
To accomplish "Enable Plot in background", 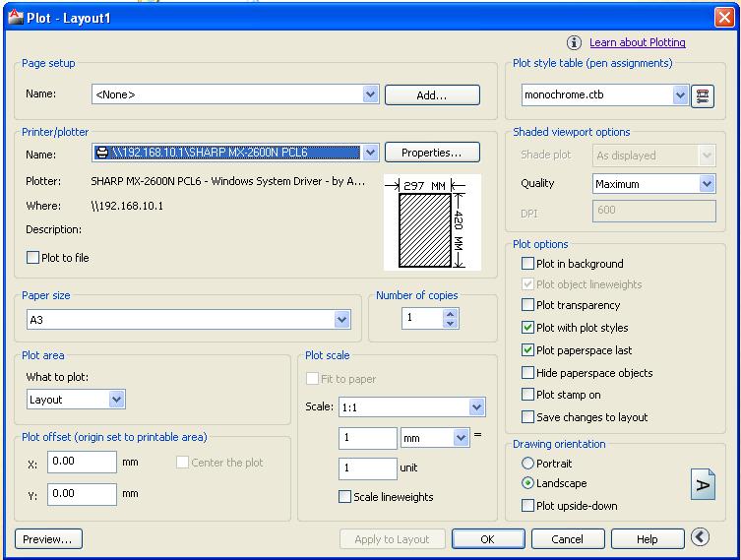I will point(527,263).
